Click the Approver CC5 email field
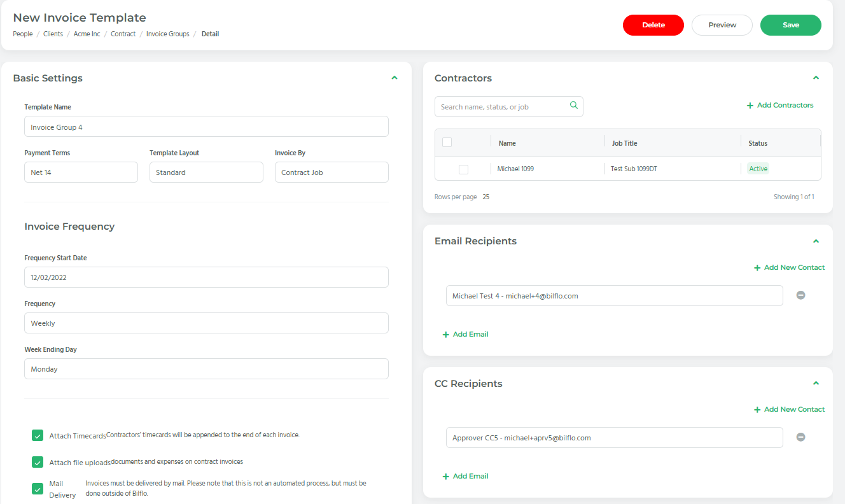The height and width of the screenshot is (504, 845). click(615, 437)
